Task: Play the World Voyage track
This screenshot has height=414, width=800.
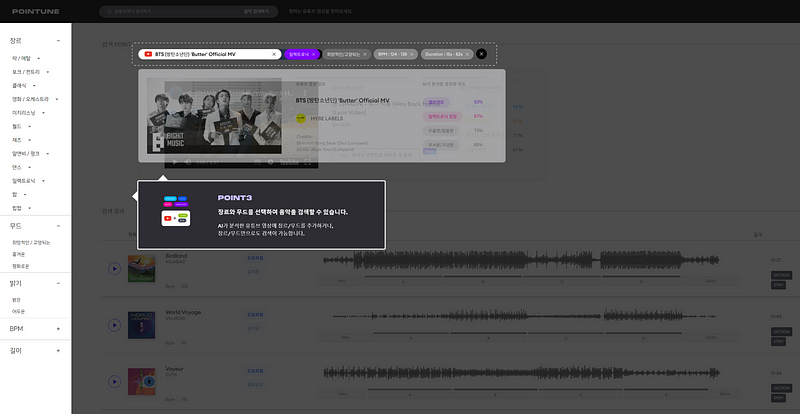Action: pos(114,325)
